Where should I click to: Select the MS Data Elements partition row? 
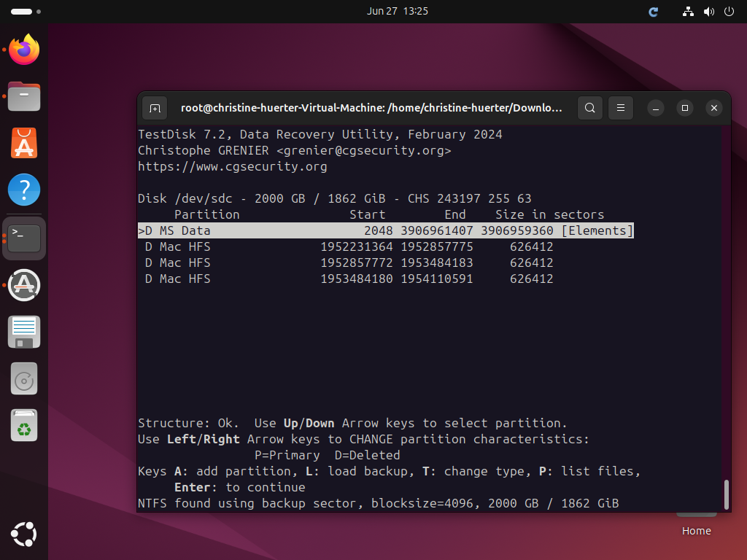coord(385,230)
